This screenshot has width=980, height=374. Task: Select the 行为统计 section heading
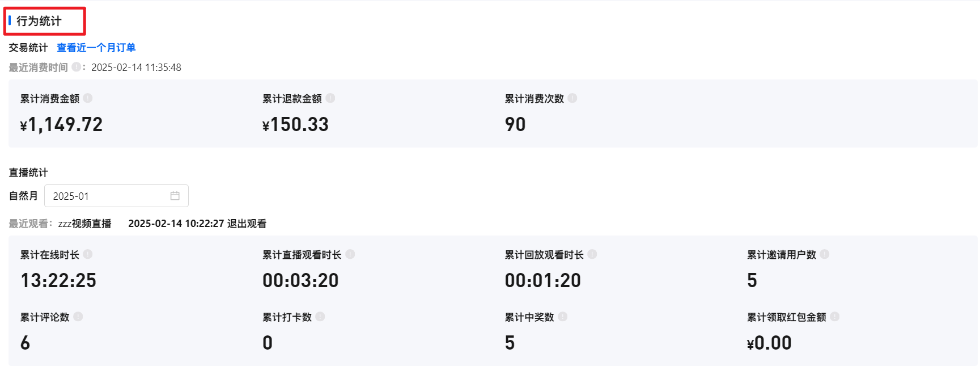coord(39,21)
